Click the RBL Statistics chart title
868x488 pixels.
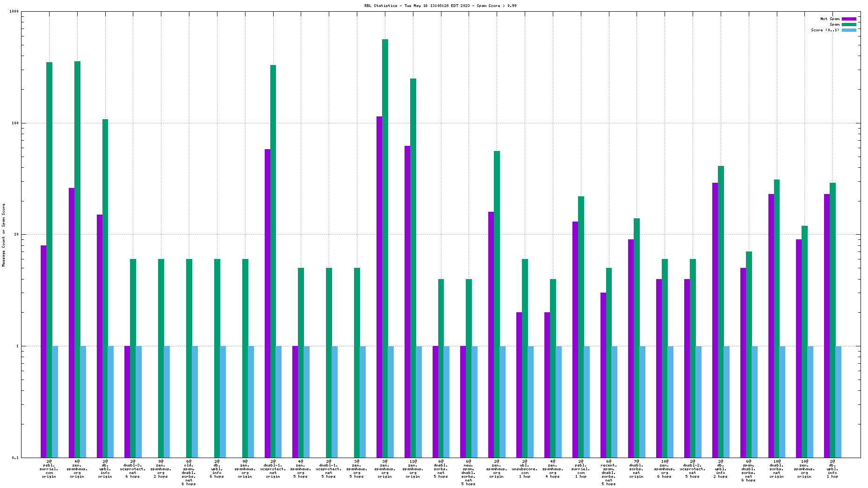(440, 6)
